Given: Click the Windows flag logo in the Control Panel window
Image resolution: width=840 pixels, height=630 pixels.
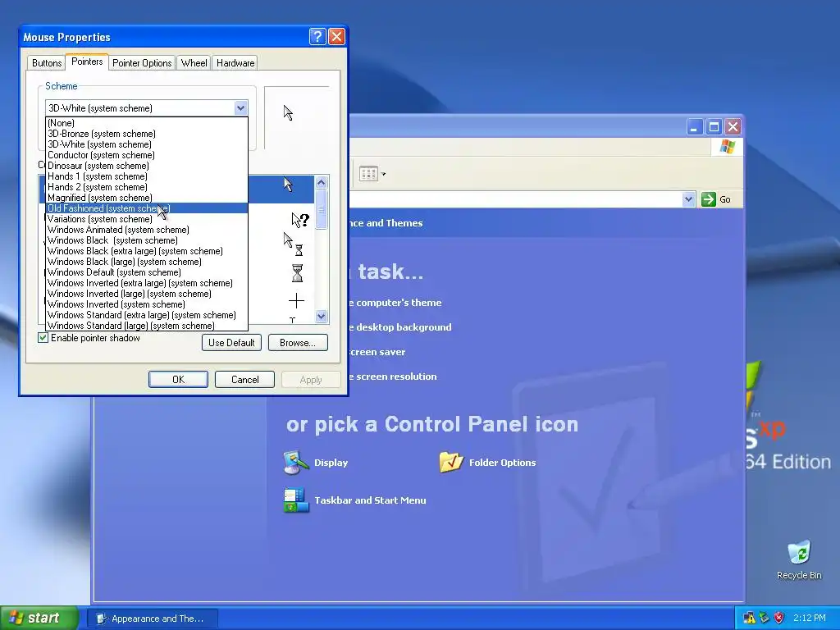Looking at the screenshot, I should (727, 146).
